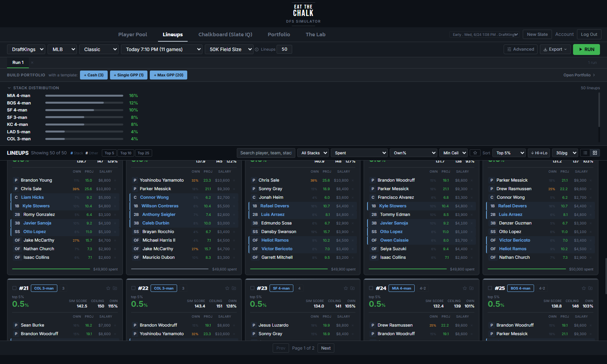Select the Run 1 tab
Screen dimensions: 607x364
pyautogui.click(x=18, y=62)
